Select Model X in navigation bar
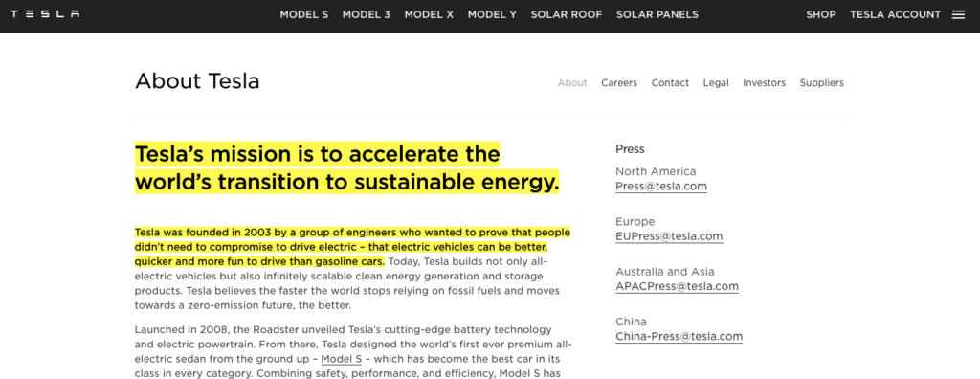This screenshot has width=980, height=379. click(429, 14)
